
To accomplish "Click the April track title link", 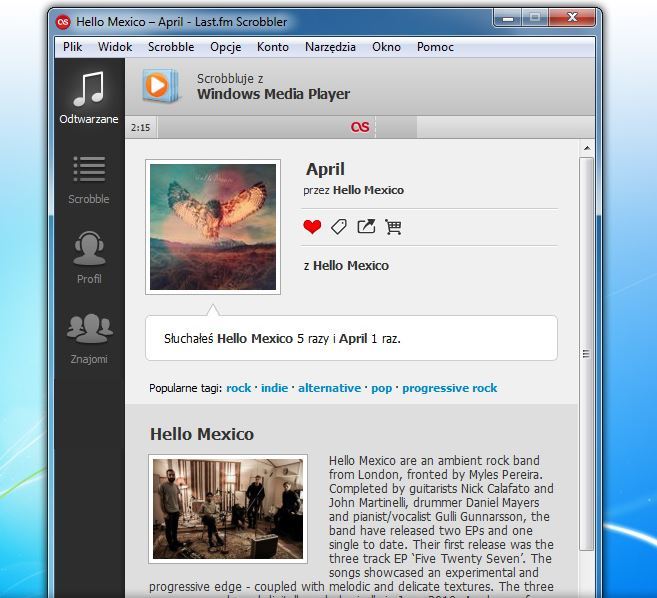I will click(325, 169).
